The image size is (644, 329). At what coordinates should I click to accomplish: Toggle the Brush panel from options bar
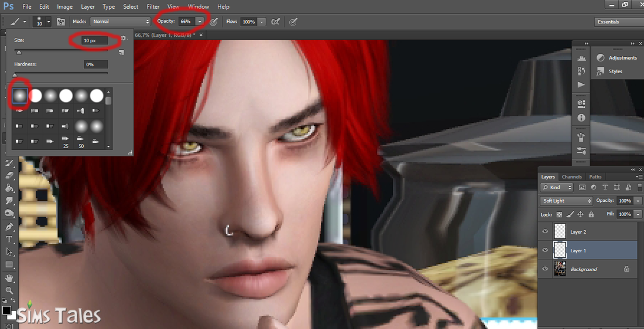61,21
